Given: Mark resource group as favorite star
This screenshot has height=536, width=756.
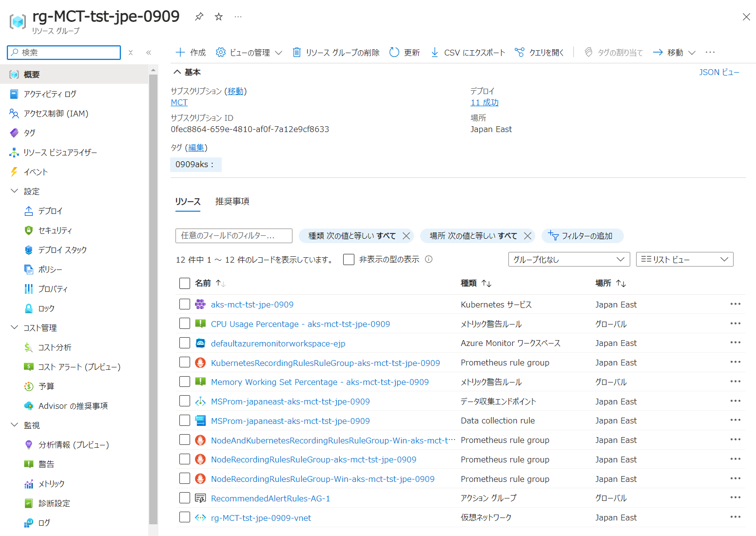Looking at the screenshot, I should point(219,17).
